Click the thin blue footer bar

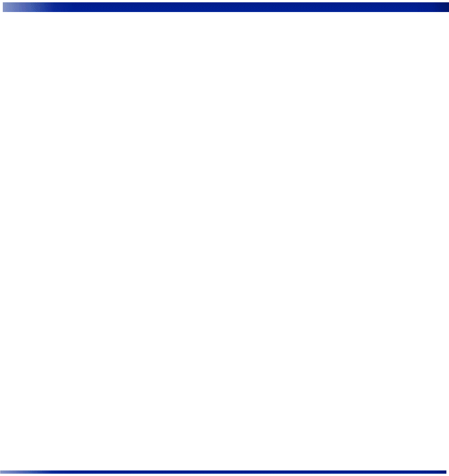click(223, 472)
